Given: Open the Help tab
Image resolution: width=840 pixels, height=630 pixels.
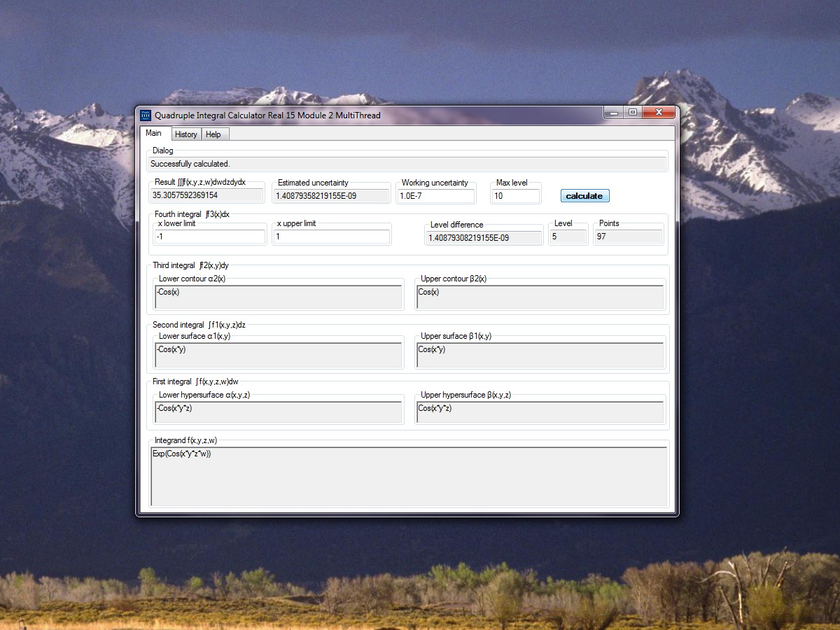Looking at the screenshot, I should 213,134.
